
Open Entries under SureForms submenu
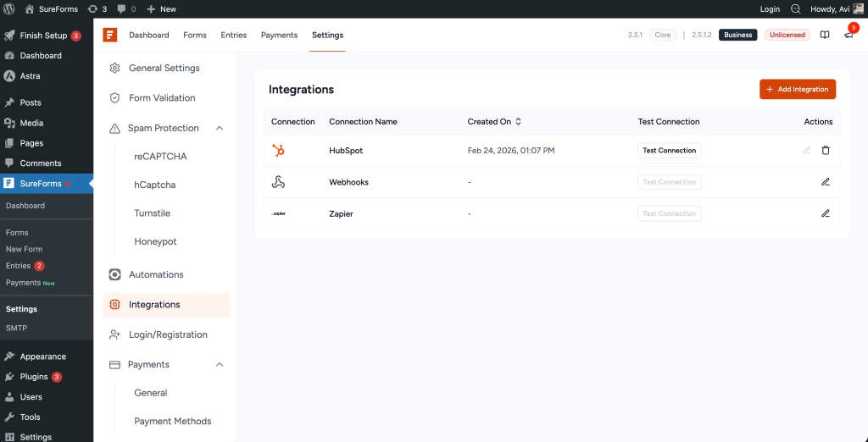19,266
